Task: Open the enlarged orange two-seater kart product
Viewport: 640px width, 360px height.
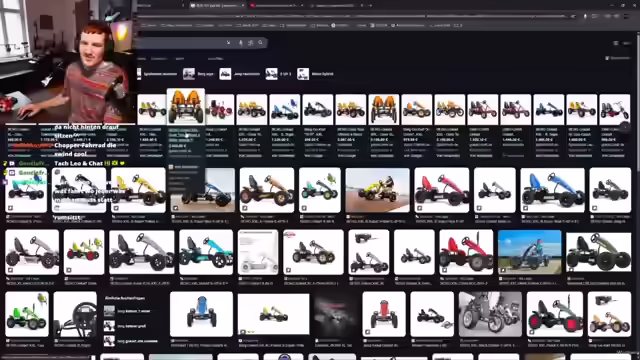Action: pos(186,107)
